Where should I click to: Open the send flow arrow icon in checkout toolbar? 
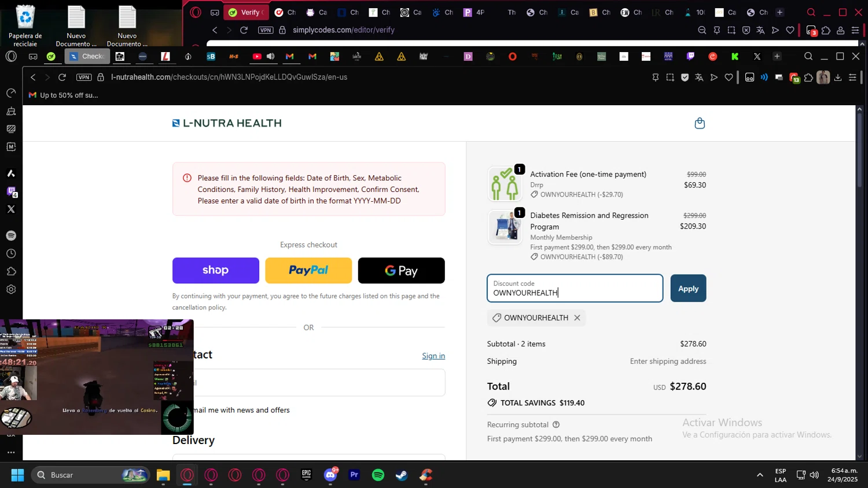tap(714, 77)
